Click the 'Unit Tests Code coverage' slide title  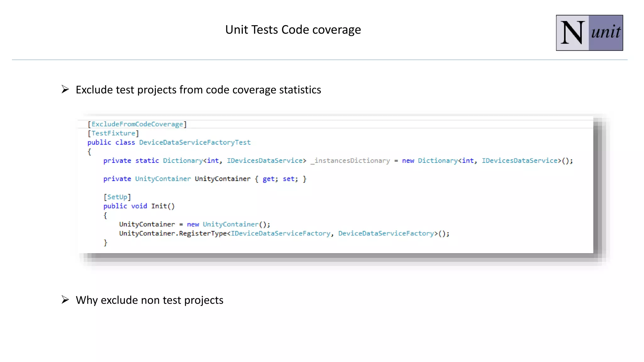tap(293, 30)
